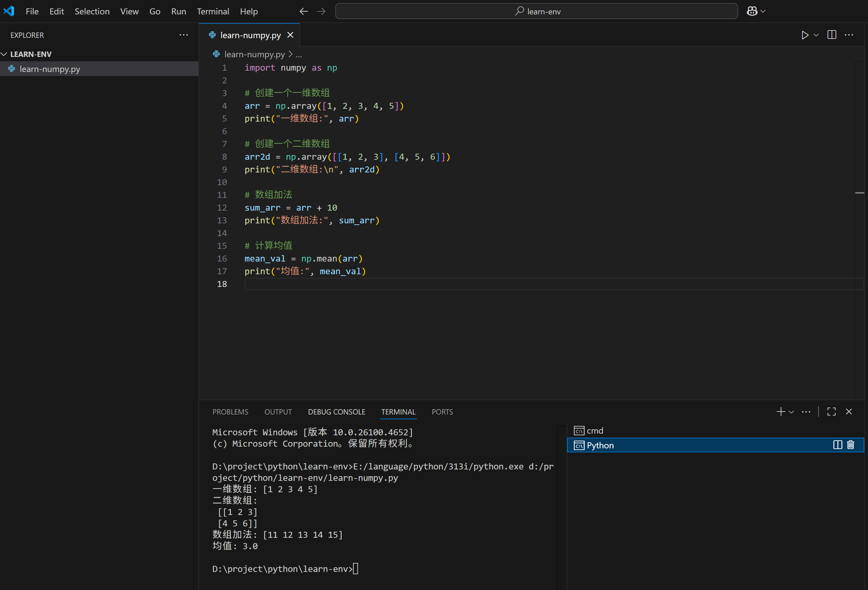Open the Terminal menu

pos(213,12)
